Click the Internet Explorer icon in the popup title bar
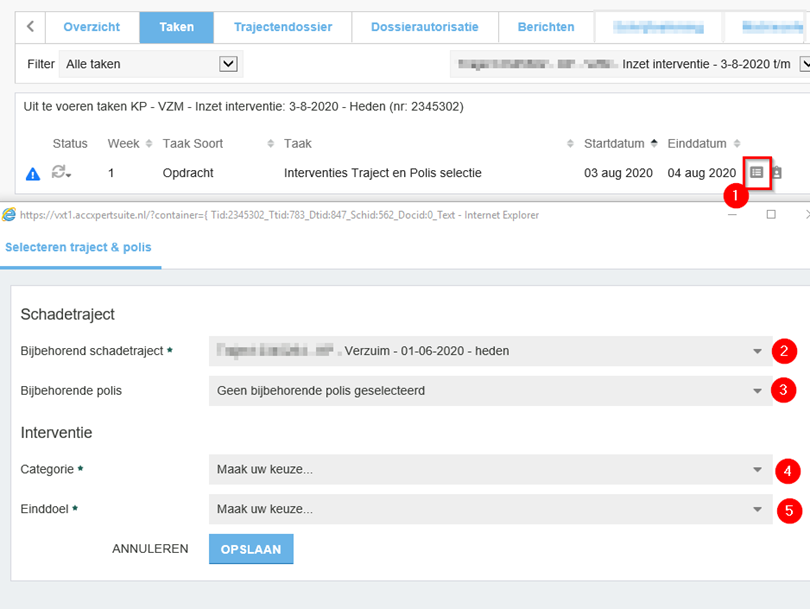Screen dimensions: 810x609 pyautogui.click(x=10, y=214)
